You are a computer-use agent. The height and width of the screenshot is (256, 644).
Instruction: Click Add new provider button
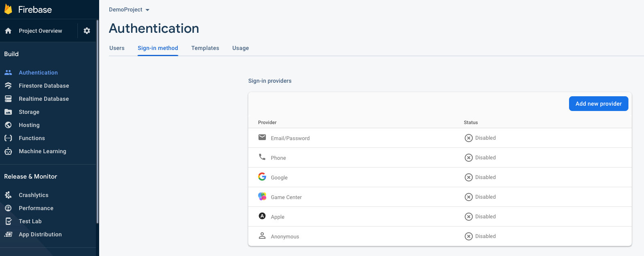point(599,104)
